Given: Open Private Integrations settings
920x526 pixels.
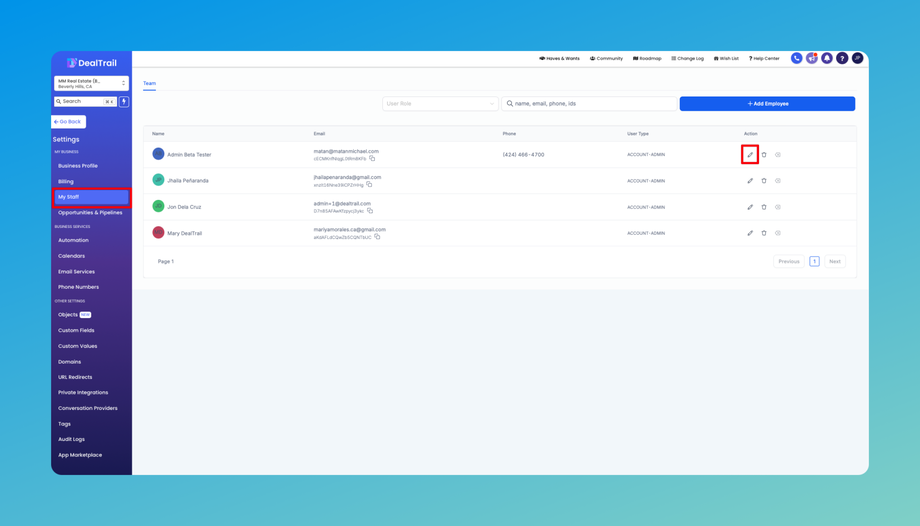Looking at the screenshot, I should (x=83, y=393).
